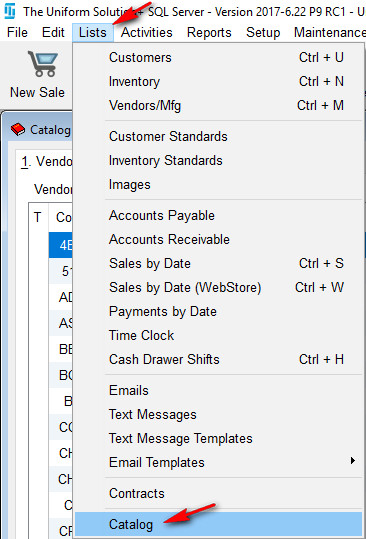Open the Maintenance menu
366x539 pixels.
pos(329,33)
